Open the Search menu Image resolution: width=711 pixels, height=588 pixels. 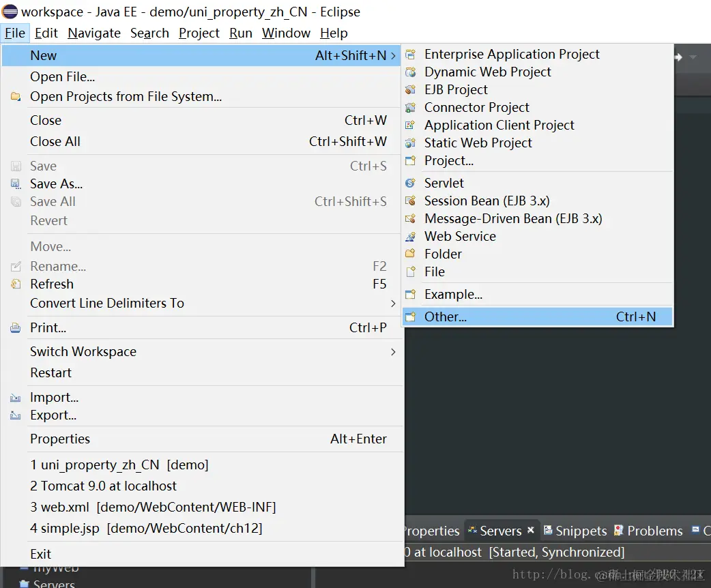149,33
